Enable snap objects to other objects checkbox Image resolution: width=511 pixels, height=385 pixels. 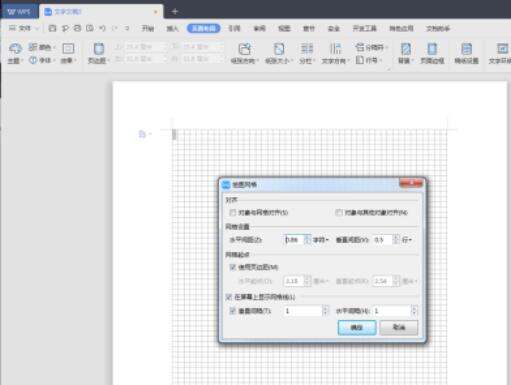[x=339, y=212]
